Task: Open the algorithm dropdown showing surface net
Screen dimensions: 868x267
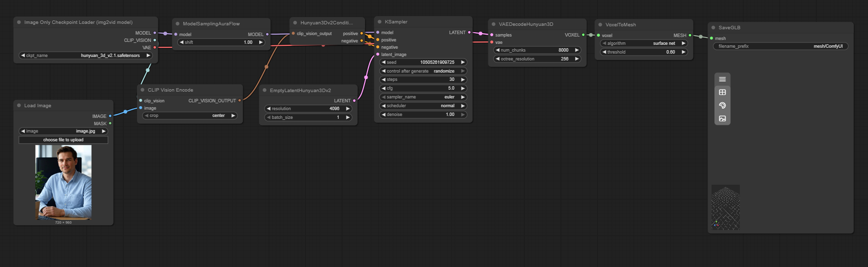Action: point(643,43)
